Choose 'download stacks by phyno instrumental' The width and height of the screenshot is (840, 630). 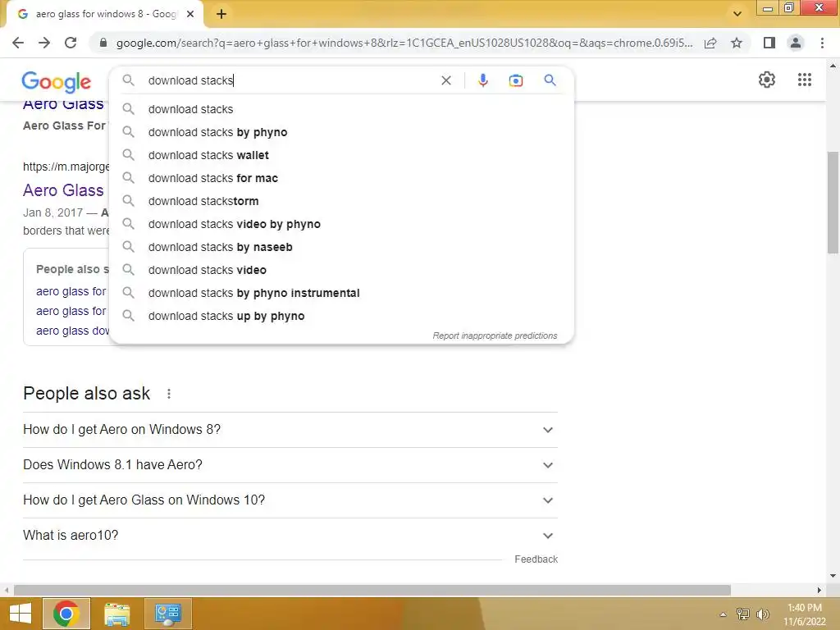(341, 294)
